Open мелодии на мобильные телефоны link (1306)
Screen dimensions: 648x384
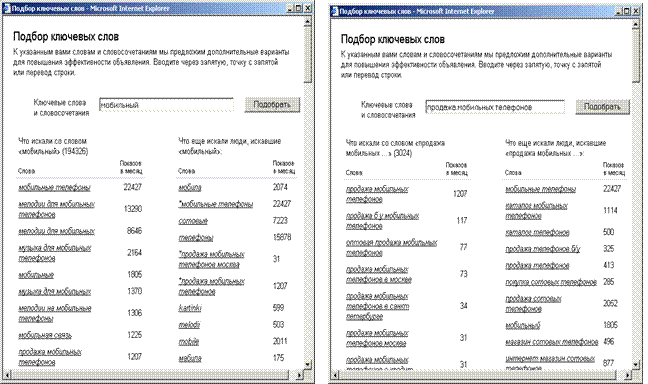pyautogui.click(x=55, y=313)
